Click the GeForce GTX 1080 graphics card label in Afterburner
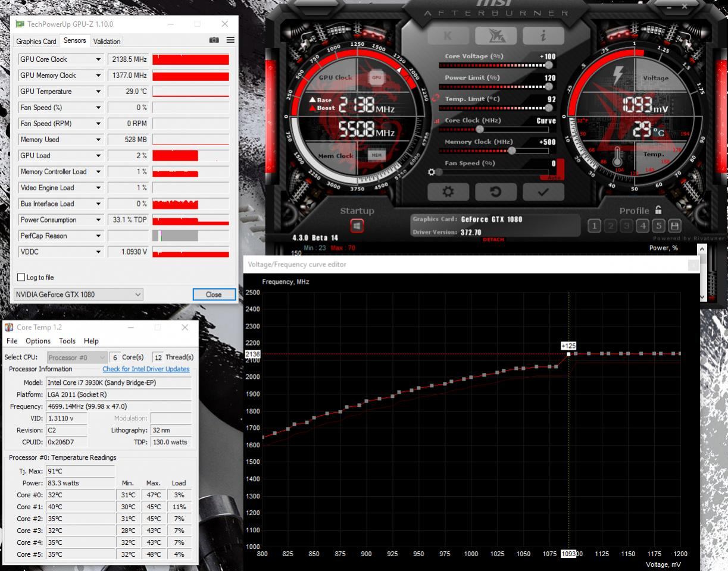This screenshot has height=571, width=728. point(491,219)
